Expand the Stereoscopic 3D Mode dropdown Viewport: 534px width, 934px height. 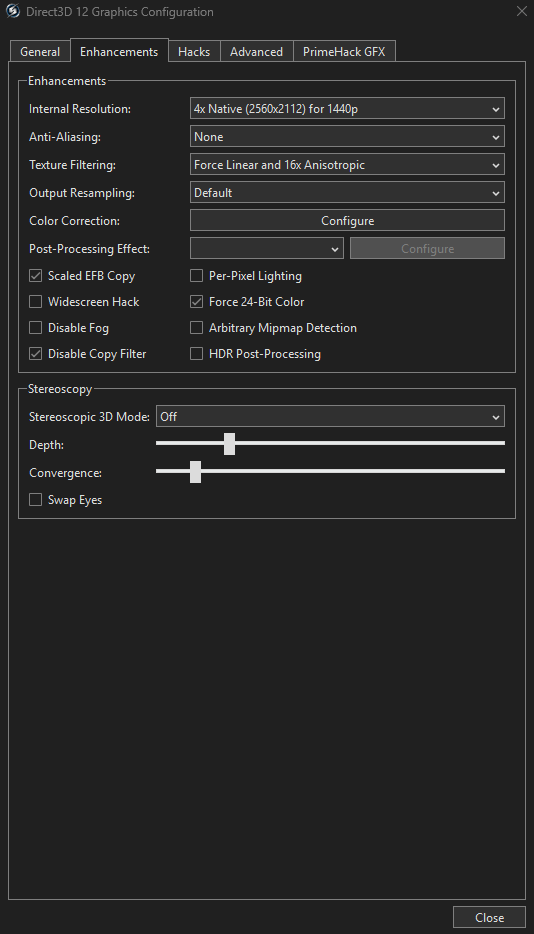(330, 416)
